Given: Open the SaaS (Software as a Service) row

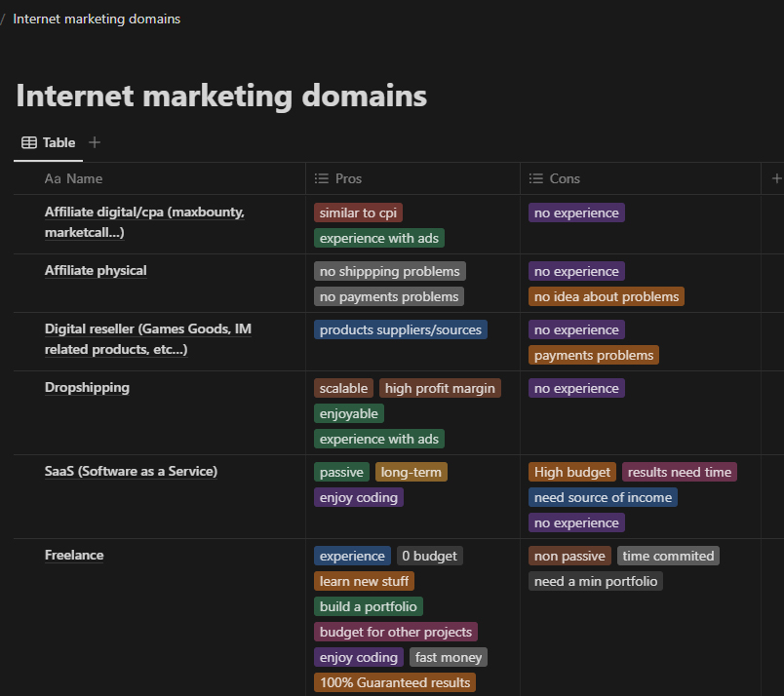Looking at the screenshot, I should (131, 471).
